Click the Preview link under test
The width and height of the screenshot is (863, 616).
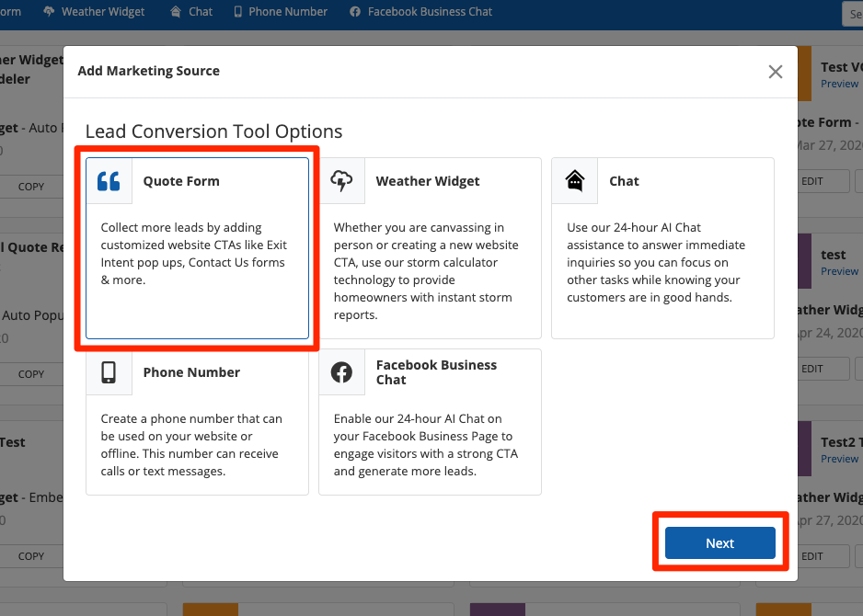click(839, 271)
